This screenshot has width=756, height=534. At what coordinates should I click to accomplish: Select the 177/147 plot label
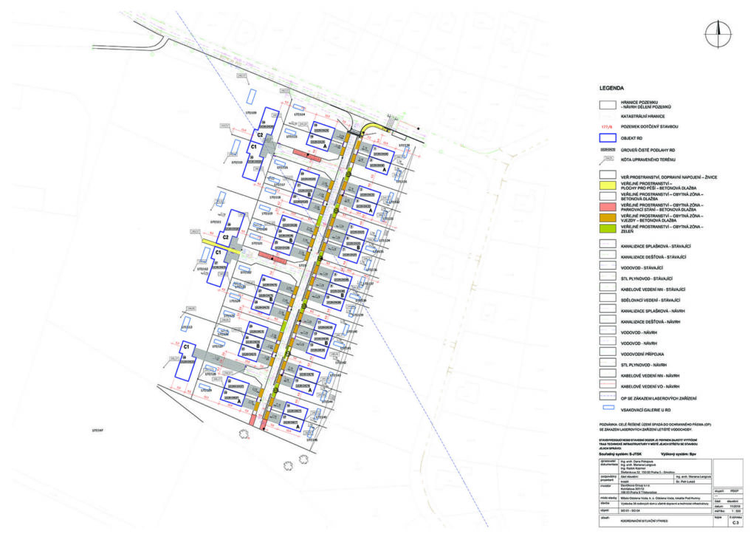[97, 429]
